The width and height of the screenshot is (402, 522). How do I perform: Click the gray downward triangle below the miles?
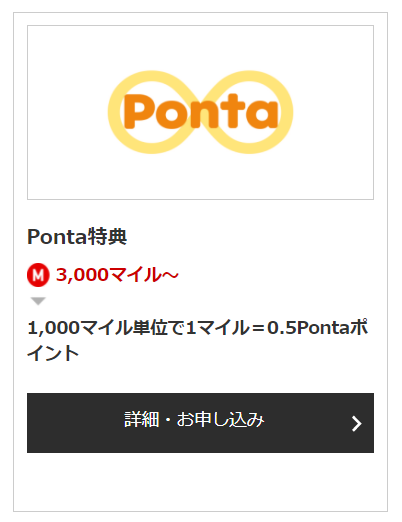coord(38,301)
